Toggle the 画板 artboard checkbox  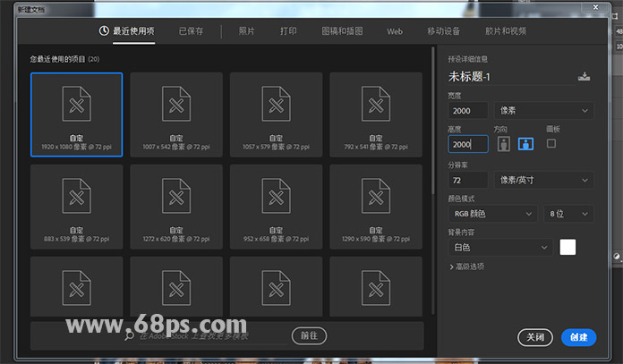pyautogui.click(x=551, y=143)
